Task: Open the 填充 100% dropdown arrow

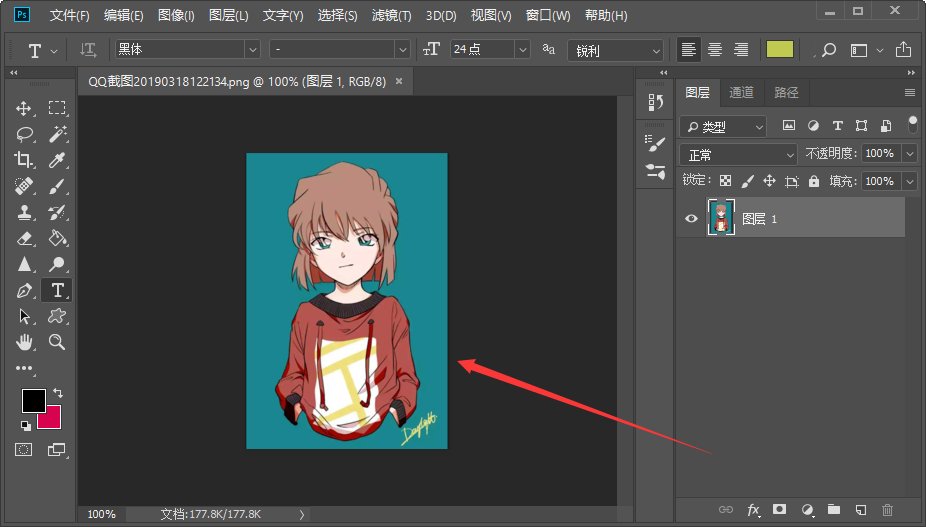Action: (909, 181)
